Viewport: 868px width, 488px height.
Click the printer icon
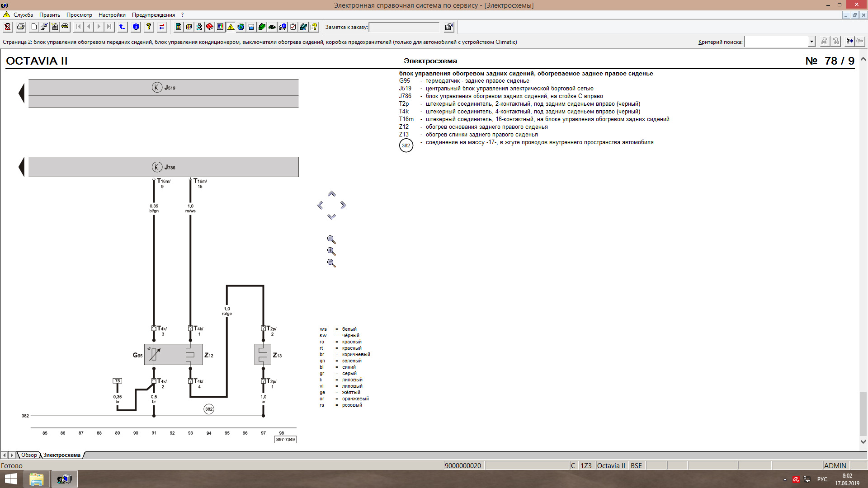(20, 27)
